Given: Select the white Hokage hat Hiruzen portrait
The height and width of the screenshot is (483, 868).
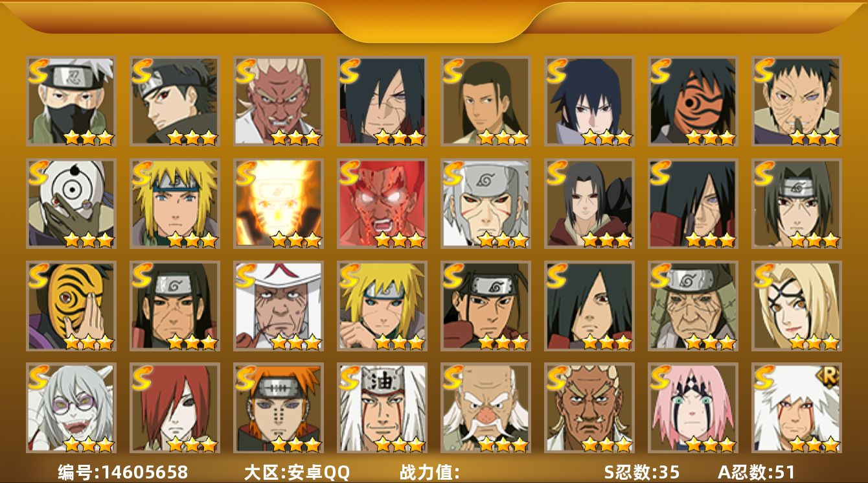Looking at the screenshot, I should (x=278, y=305).
